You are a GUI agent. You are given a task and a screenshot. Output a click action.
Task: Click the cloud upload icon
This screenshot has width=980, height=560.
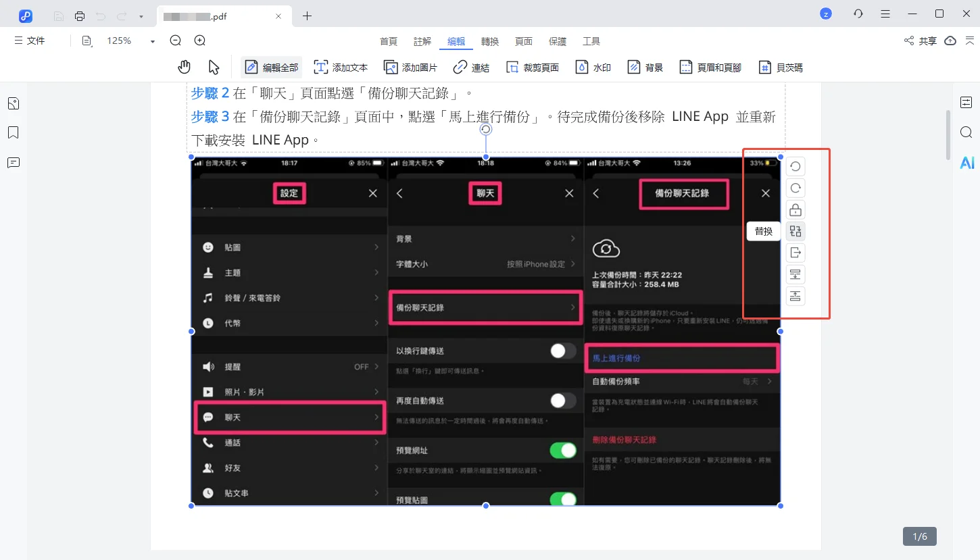click(x=950, y=41)
